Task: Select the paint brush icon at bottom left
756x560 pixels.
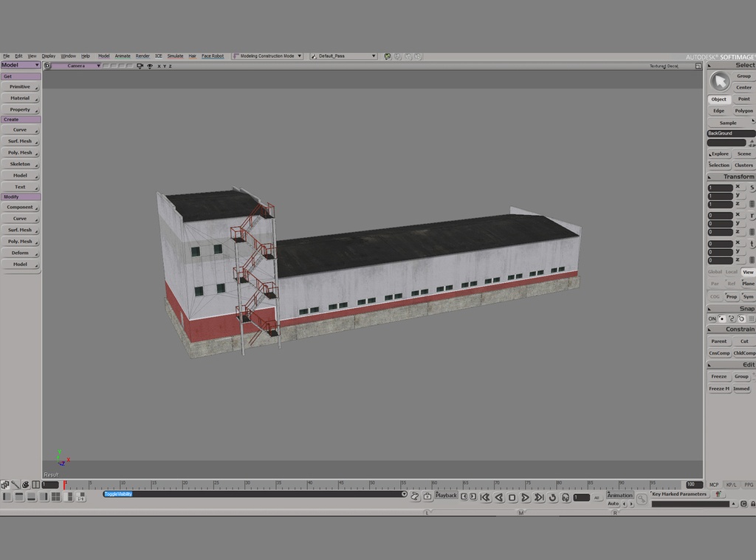Action: point(16,485)
